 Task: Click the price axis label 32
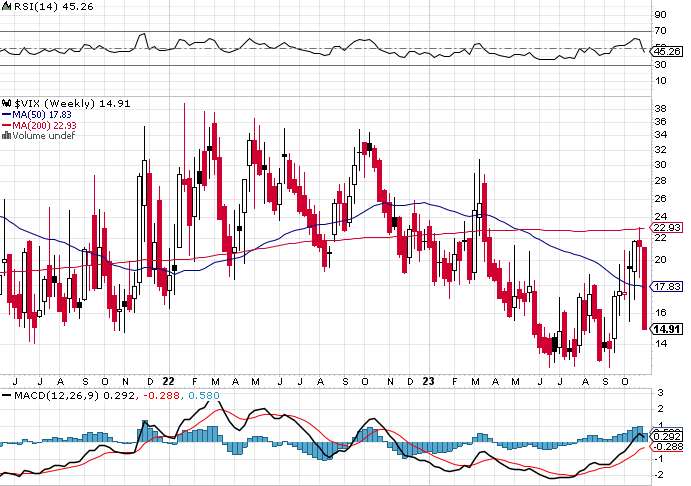tap(660, 150)
